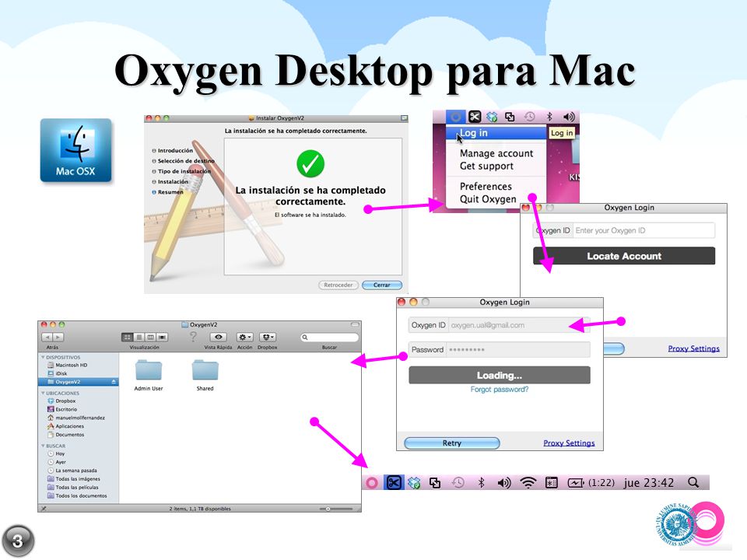Screen dimensions: 747x560
Task: Click overlapping squares icon in bottom menu bar
Action: 435,483
